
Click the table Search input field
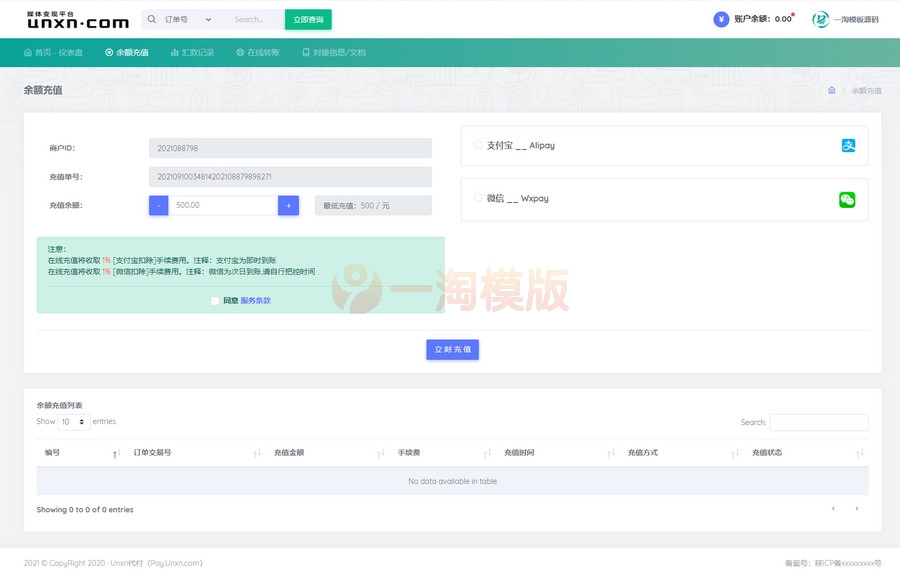click(x=819, y=422)
